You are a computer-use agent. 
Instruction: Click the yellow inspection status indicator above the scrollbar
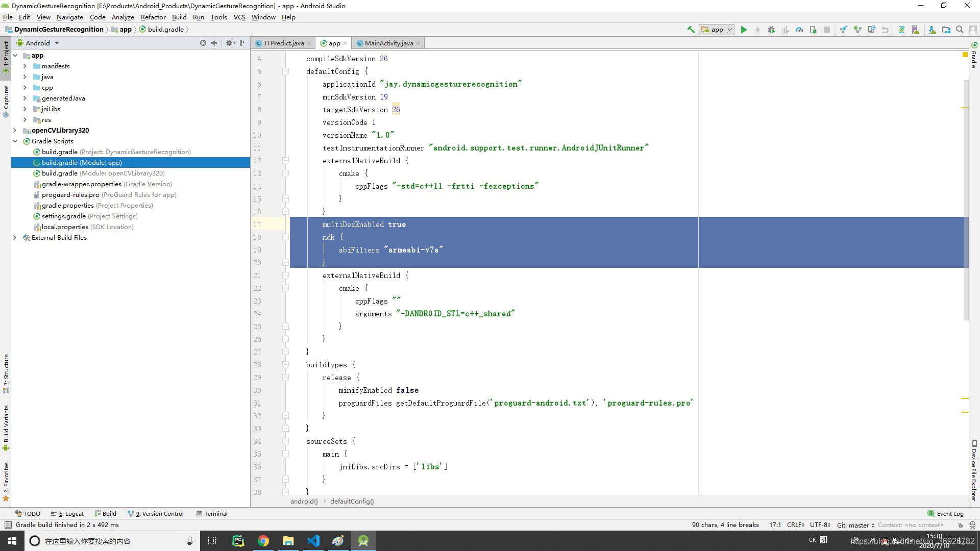point(965,55)
